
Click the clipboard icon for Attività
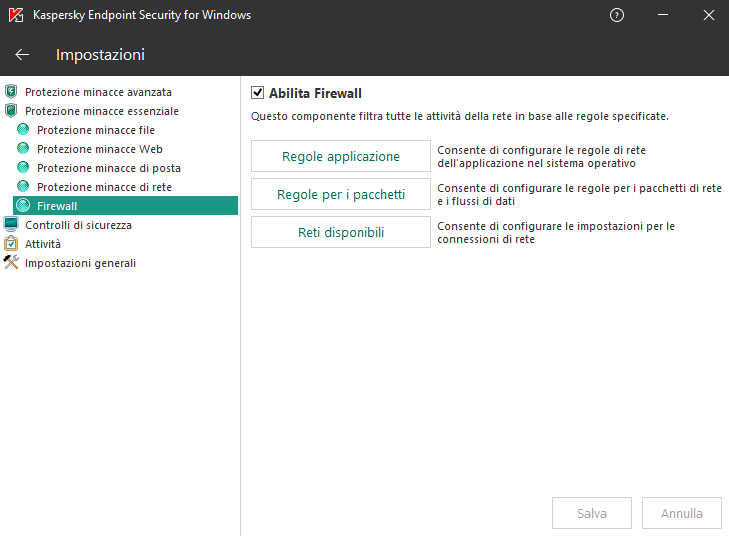tap(11, 243)
